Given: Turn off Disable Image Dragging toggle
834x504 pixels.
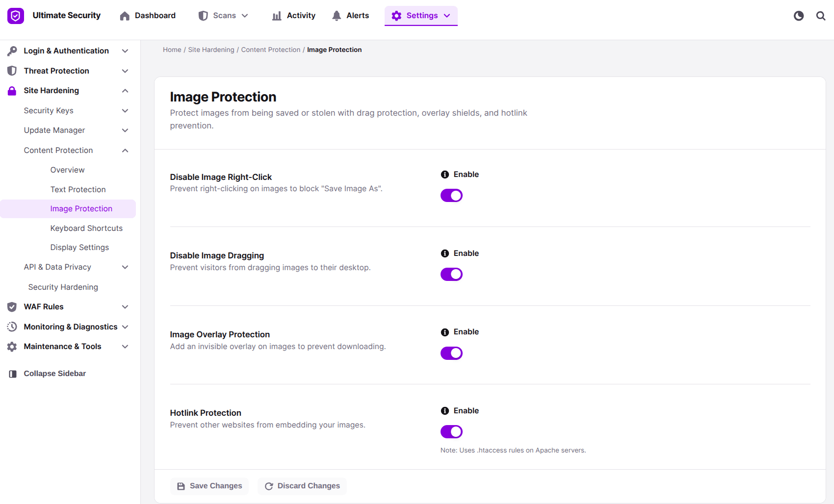Looking at the screenshot, I should (x=451, y=275).
